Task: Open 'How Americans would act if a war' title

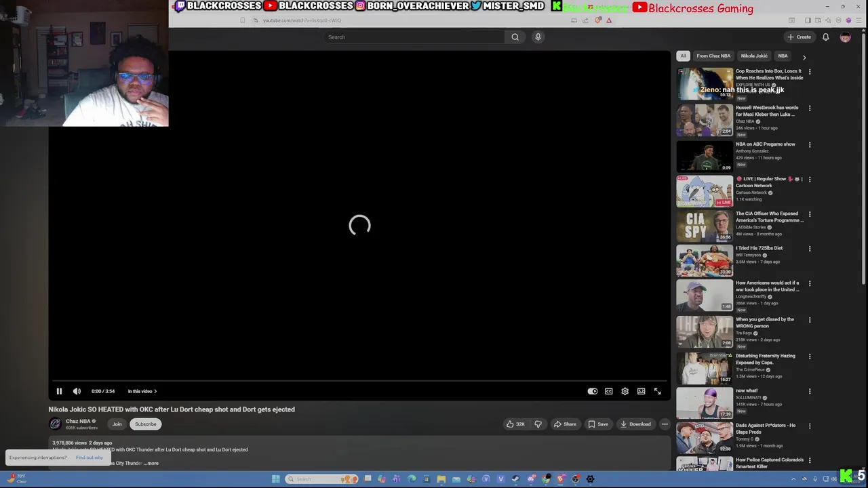Action: tap(768, 286)
